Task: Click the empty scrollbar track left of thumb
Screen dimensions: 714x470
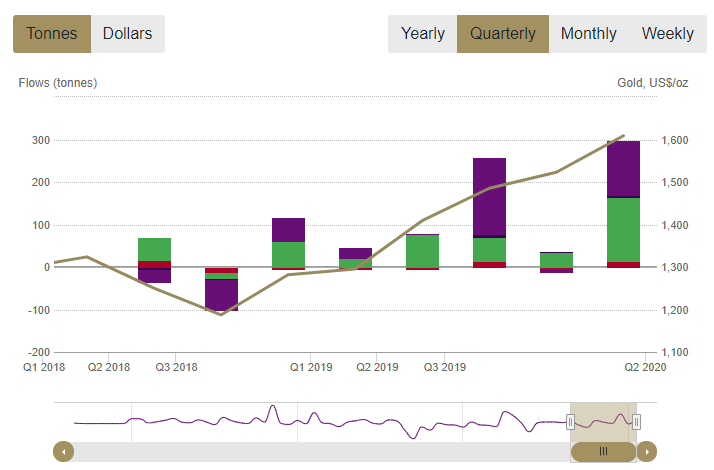Action: (300, 452)
